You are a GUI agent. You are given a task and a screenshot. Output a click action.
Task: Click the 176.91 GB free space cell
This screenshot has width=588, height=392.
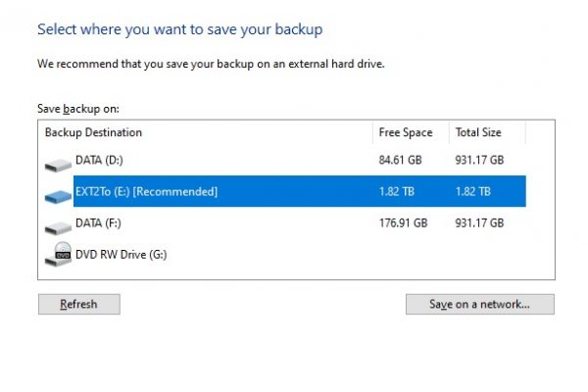click(403, 223)
